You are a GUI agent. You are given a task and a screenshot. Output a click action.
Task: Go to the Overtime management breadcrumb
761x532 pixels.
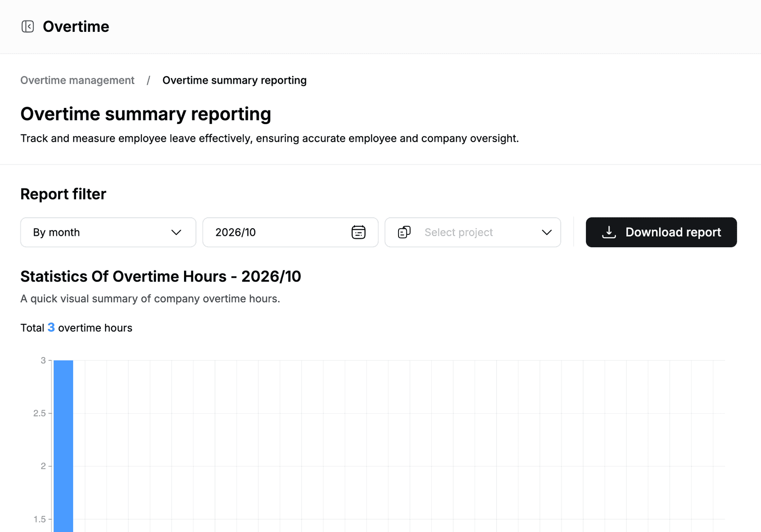point(78,80)
